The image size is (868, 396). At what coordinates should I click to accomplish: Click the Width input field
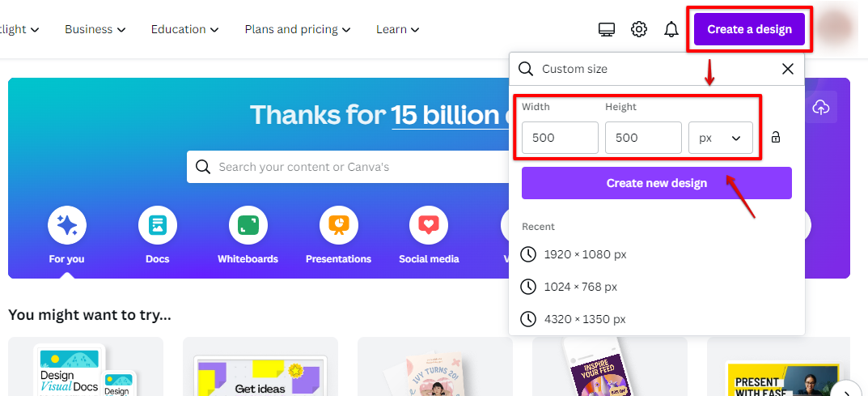[560, 138]
